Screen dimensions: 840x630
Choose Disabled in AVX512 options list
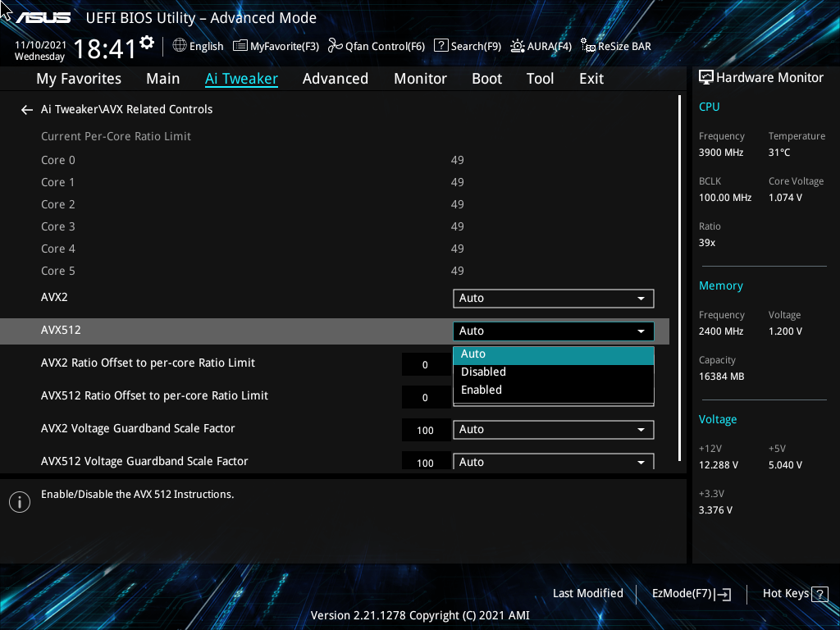coord(554,372)
